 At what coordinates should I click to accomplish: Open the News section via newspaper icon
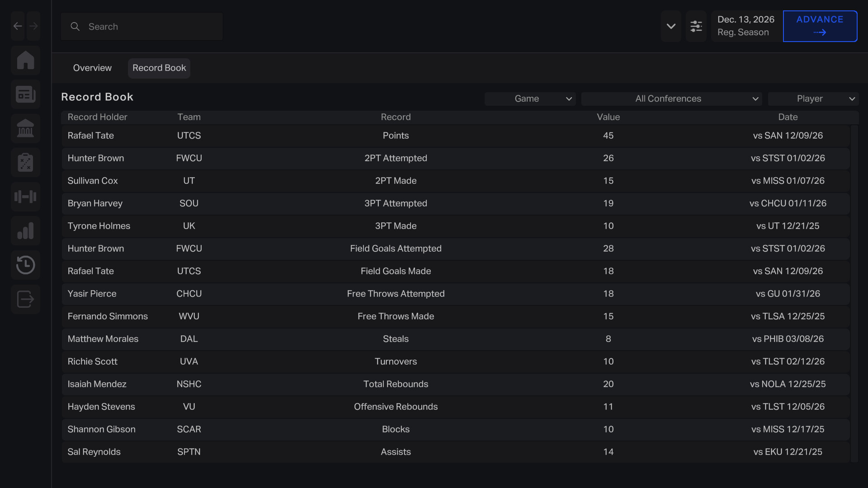[25, 94]
